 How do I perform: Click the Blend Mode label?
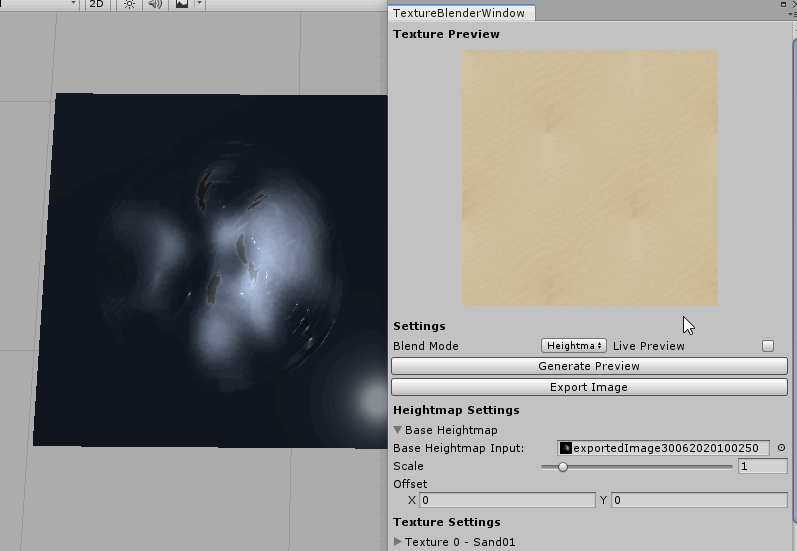(x=425, y=346)
